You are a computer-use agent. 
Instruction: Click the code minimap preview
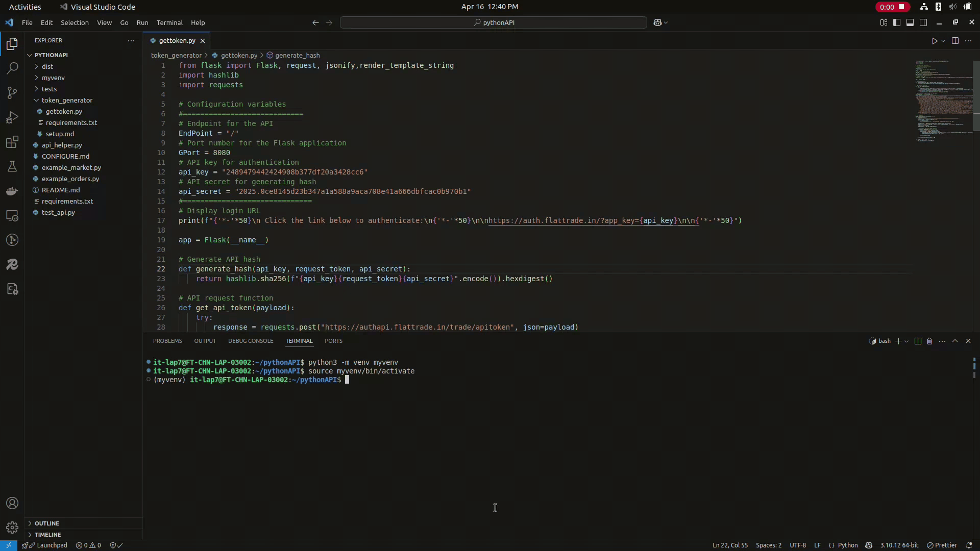[x=943, y=101]
